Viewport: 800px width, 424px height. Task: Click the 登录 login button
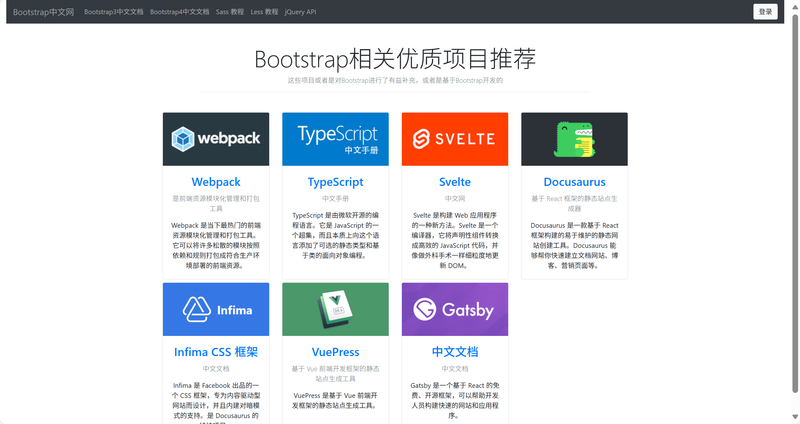tap(765, 12)
